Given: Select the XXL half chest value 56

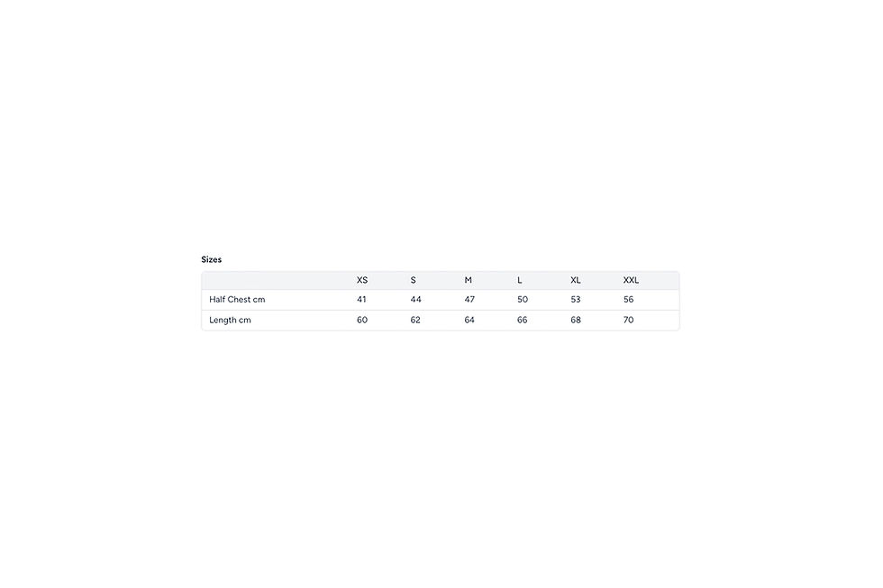Looking at the screenshot, I should click(629, 300).
